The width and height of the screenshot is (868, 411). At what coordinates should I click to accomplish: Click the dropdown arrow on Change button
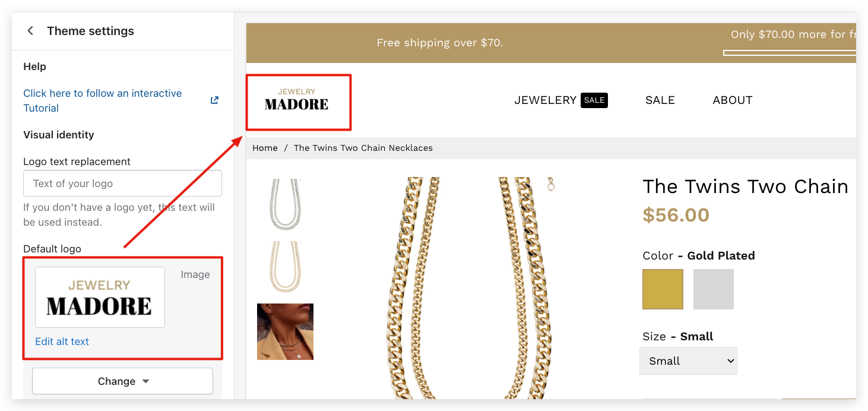pos(146,382)
